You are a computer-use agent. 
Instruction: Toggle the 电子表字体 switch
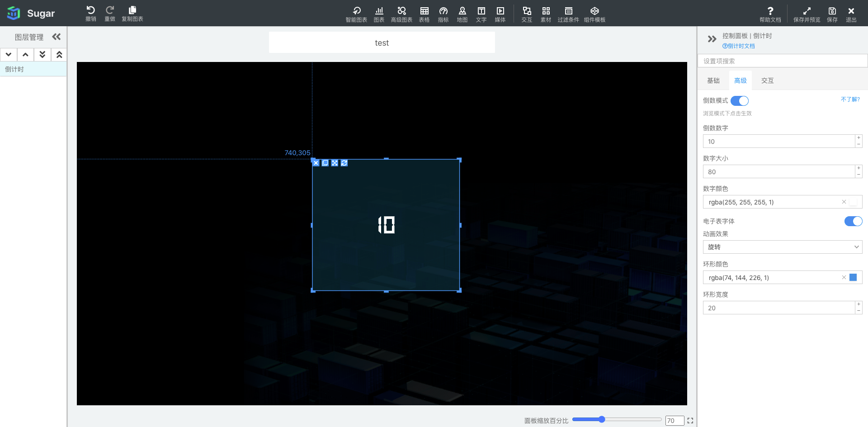[x=854, y=221]
